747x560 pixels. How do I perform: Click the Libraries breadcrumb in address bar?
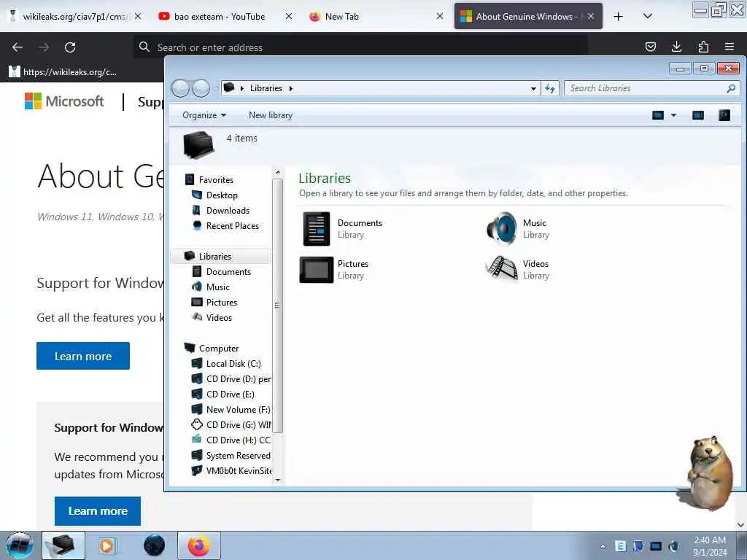266,88
